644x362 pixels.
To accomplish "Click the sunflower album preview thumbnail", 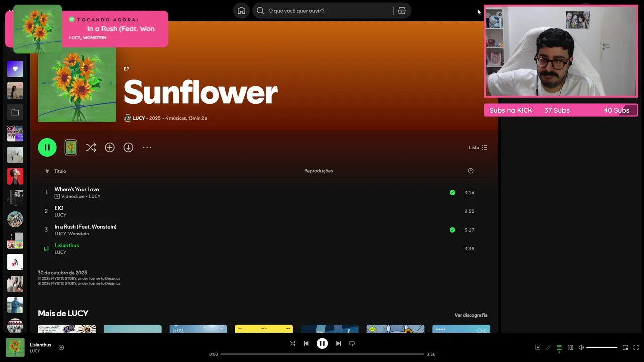I will 71,147.
